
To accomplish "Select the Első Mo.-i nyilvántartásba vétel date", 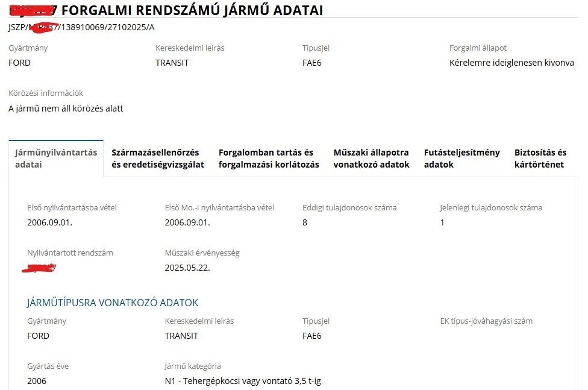I will (x=187, y=222).
